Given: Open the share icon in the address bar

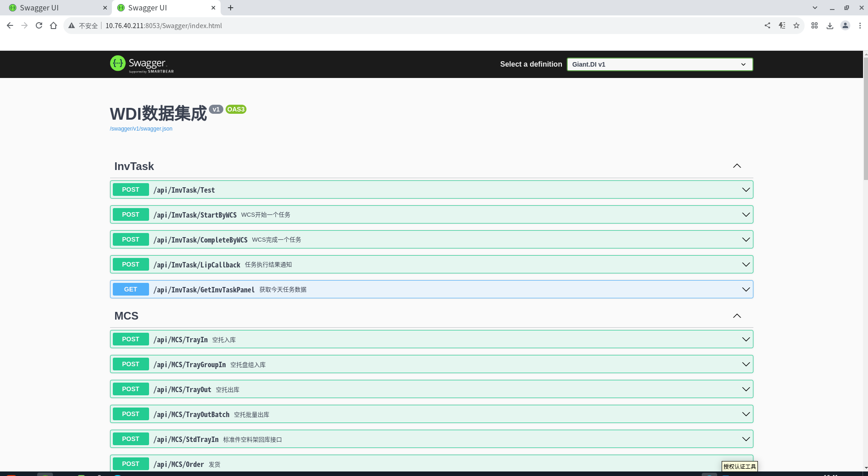Looking at the screenshot, I should (767, 26).
